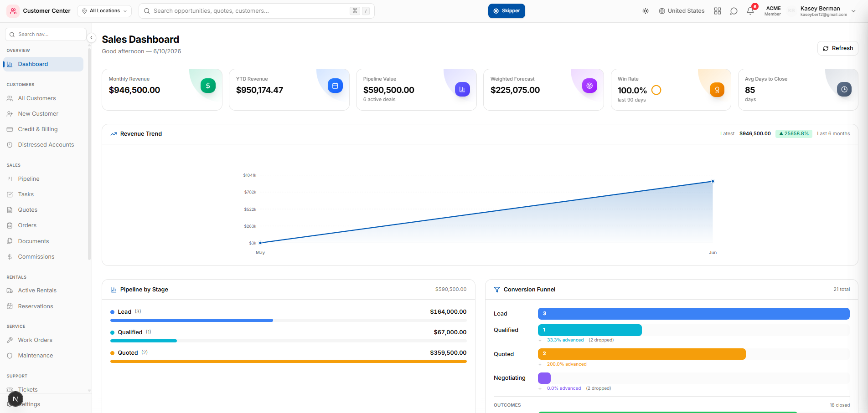Click the Revenue Trend arrow icon

[x=114, y=134]
